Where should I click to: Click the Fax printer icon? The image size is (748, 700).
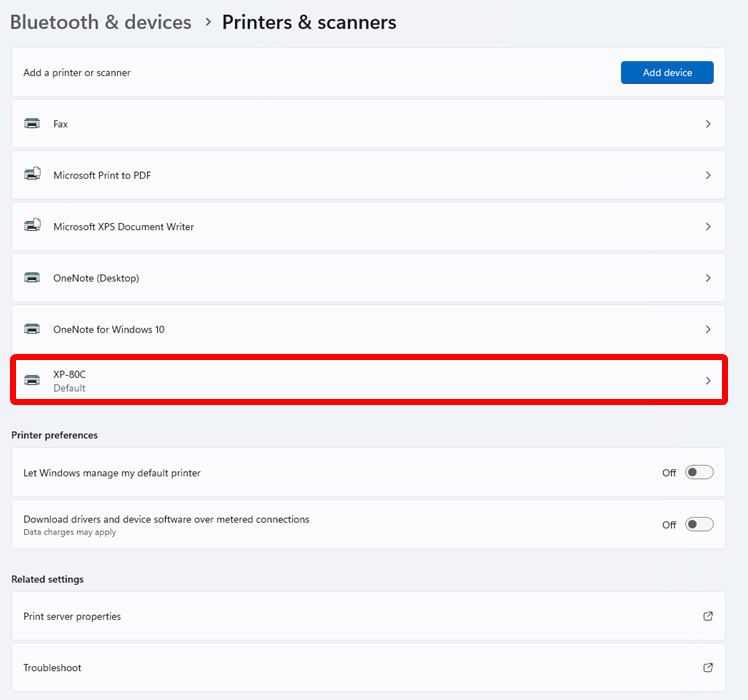(x=32, y=124)
